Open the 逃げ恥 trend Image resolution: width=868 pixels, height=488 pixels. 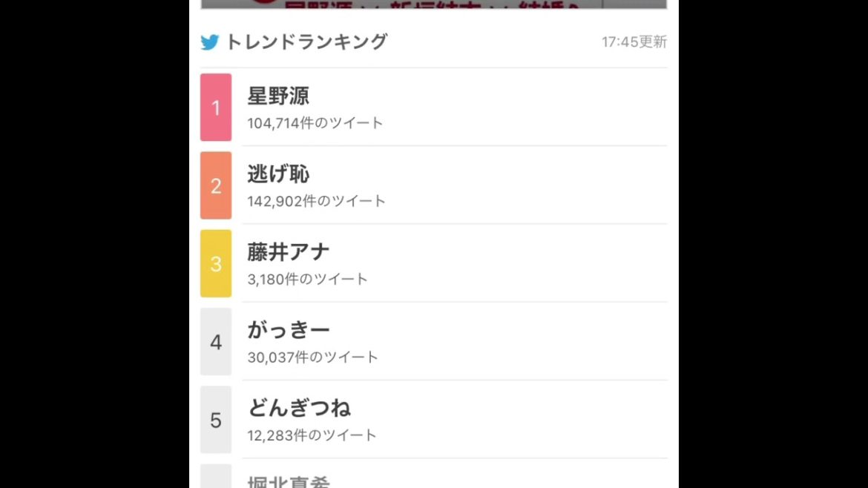click(278, 174)
